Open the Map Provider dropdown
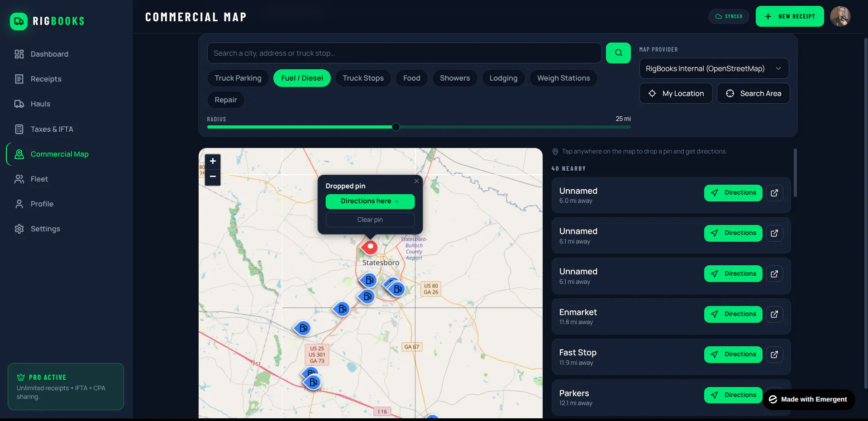 (714, 68)
